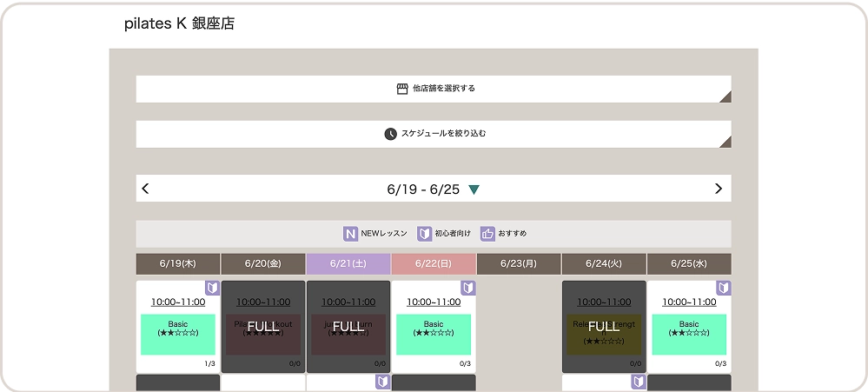
Task: Select the 6/23(月) day header
Action: click(519, 264)
